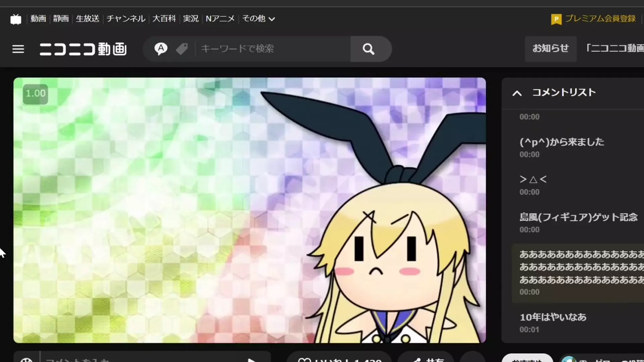The height and width of the screenshot is (362, 644).
Task: Open the 動画 menu item
Action: [38, 18]
